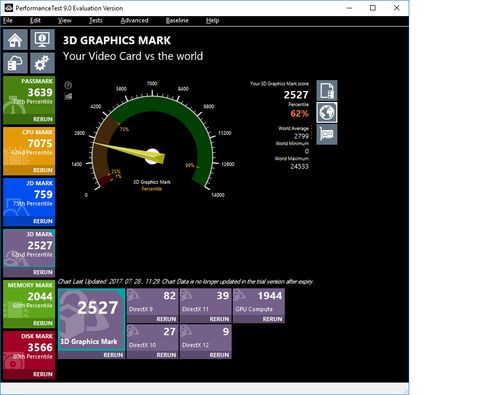Rerun the CPU Mark test
This screenshot has width=480, height=395.
pos(43,170)
